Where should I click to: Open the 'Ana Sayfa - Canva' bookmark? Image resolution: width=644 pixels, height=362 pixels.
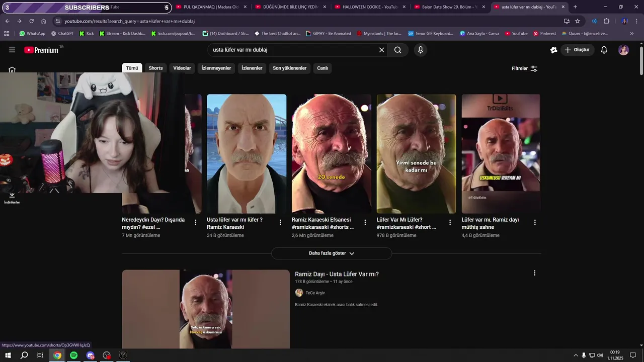tap(479, 33)
